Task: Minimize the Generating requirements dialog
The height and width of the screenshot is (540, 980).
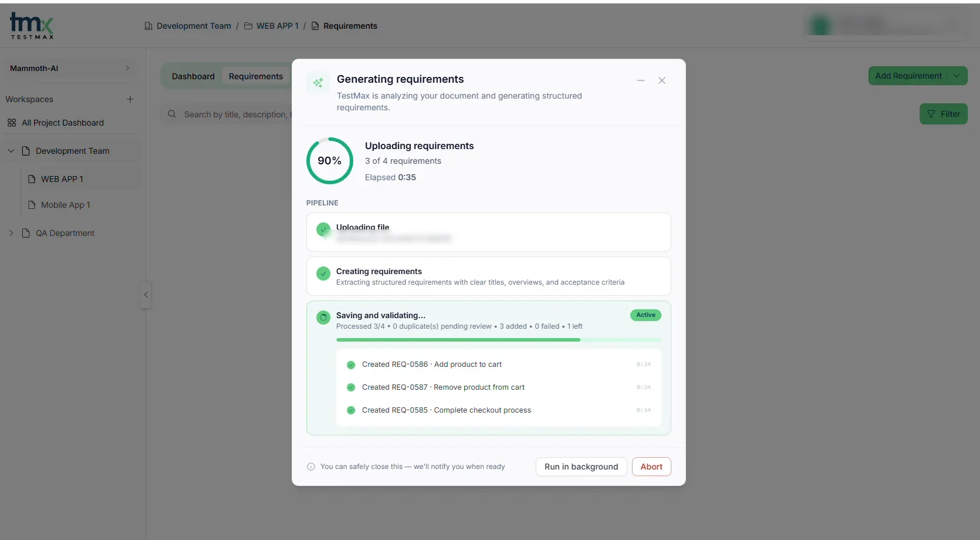Action: pyautogui.click(x=641, y=80)
